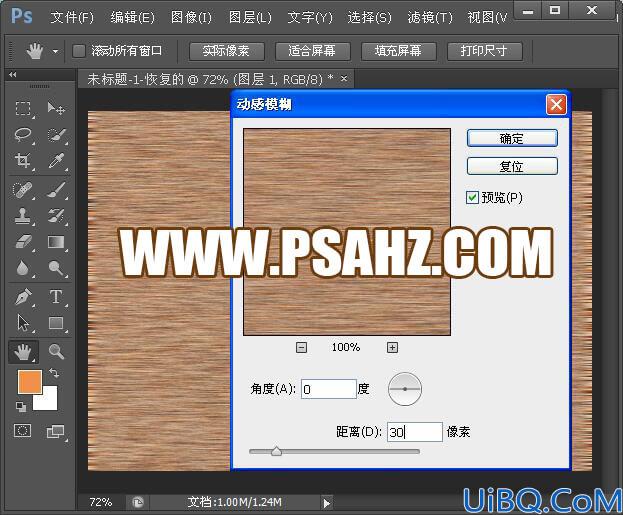This screenshot has height=515, width=623.
Task: Select the Pen tool
Action: pos(23,297)
